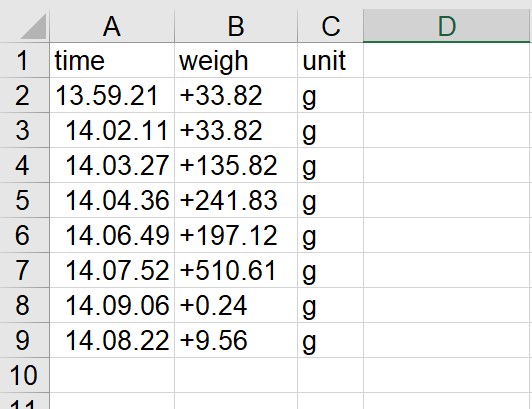Click the Select All corner triangle
532x409 pixels.
tap(33, 26)
